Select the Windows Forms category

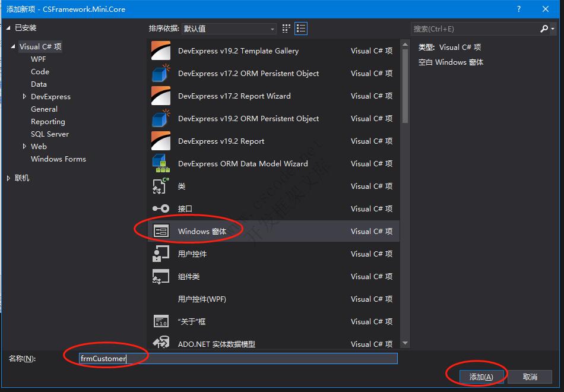(x=58, y=159)
